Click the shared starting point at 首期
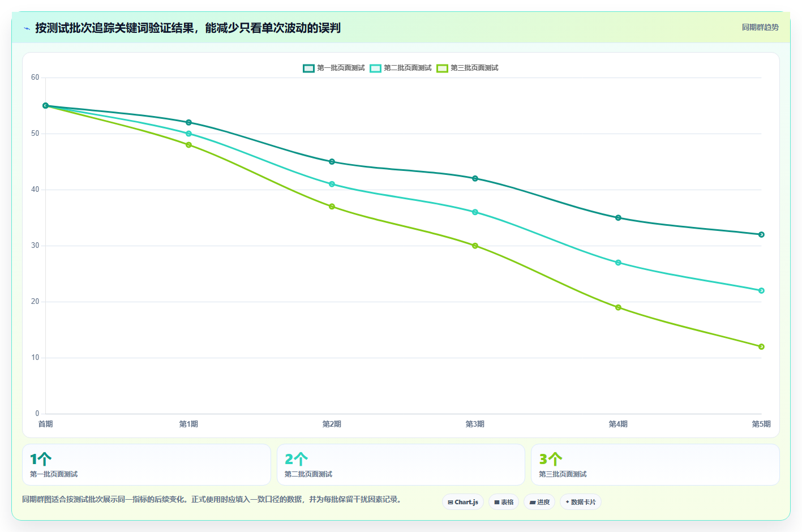 pyautogui.click(x=45, y=106)
